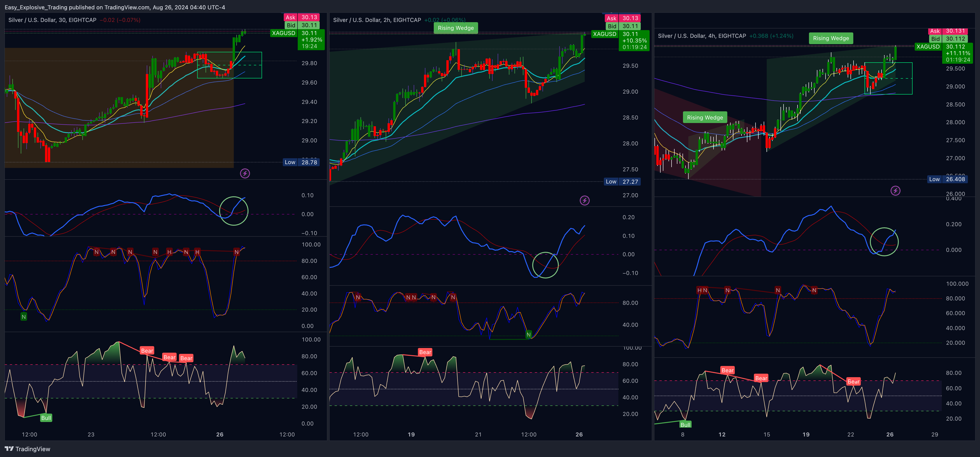This screenshot has height=457, width=980.
Task: Click the red H marker in 4h stochastic pane
Action: coord(699,290)
